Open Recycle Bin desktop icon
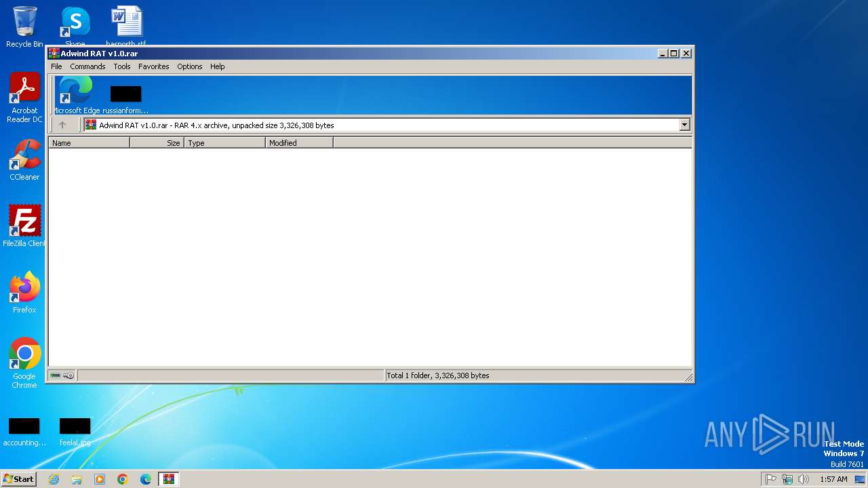The width and height of the screenshot is (868, 488). (x=24, y=27)
